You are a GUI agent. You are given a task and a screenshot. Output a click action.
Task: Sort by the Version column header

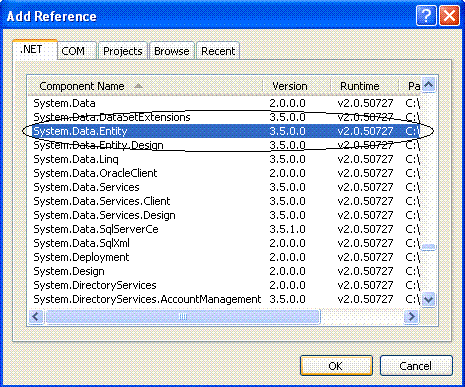[x=296, y=86]
